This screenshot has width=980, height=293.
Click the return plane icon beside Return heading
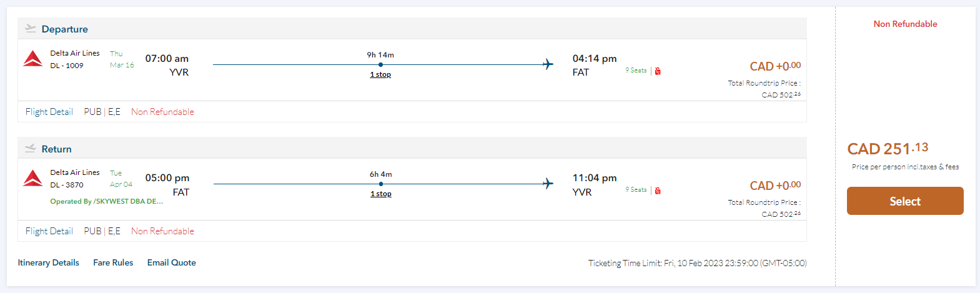(x=30, y=149)
